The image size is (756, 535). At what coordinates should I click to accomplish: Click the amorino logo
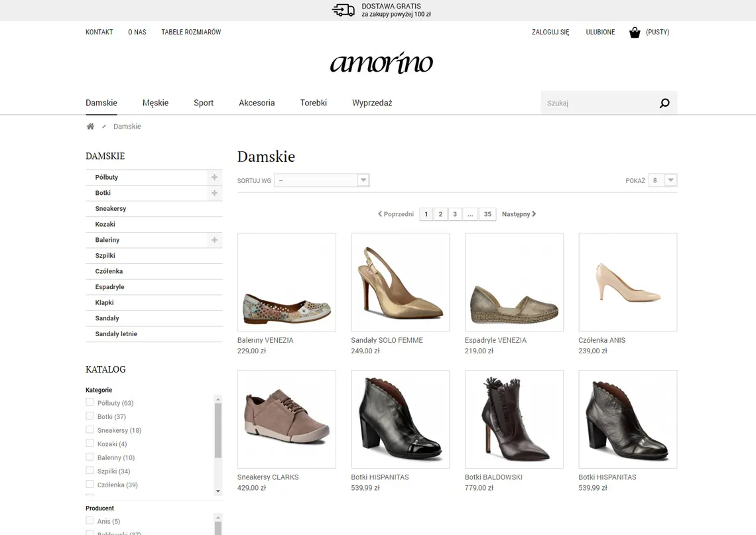coord(381,63)
